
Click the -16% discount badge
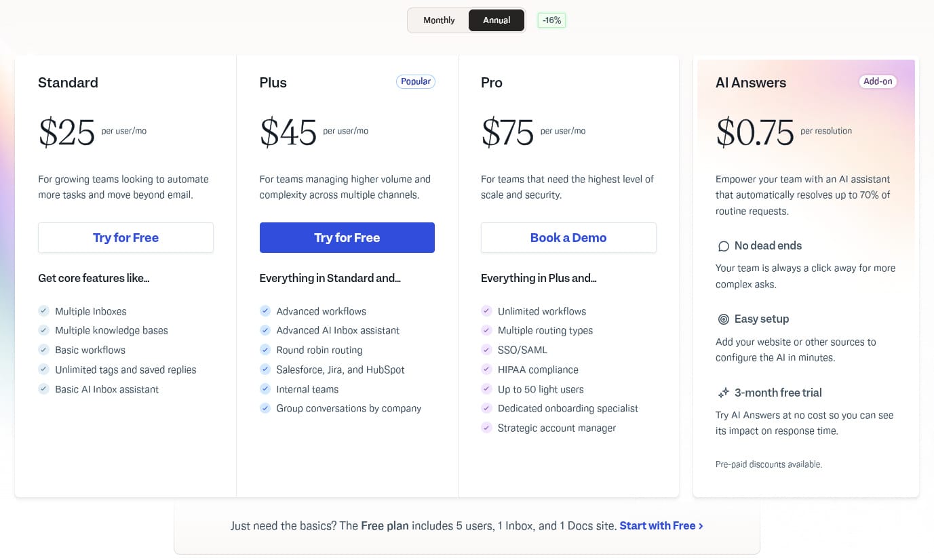pyautogui.click(x=551, y=20)
